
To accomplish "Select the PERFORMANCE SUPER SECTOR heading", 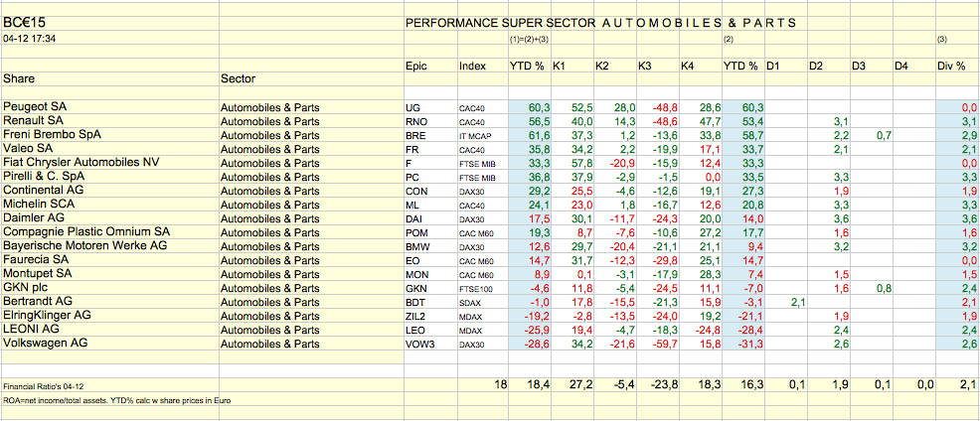I will pyautogui.click(x=600, y=23).
